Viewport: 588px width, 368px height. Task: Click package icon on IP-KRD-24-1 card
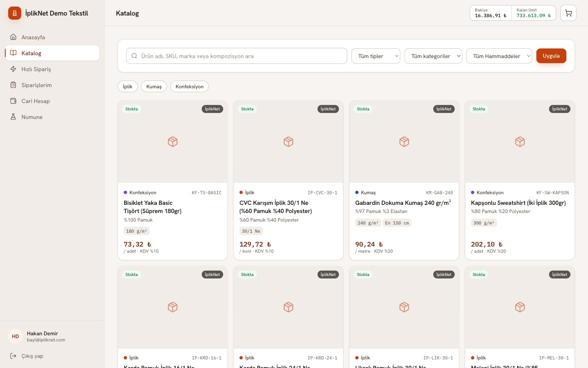(289, 307)
